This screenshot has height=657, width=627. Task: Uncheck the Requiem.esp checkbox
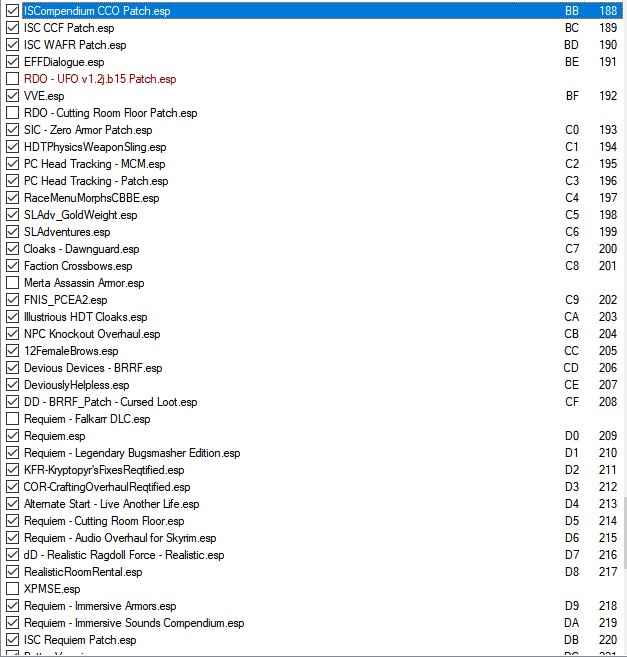tap(13, 436)
